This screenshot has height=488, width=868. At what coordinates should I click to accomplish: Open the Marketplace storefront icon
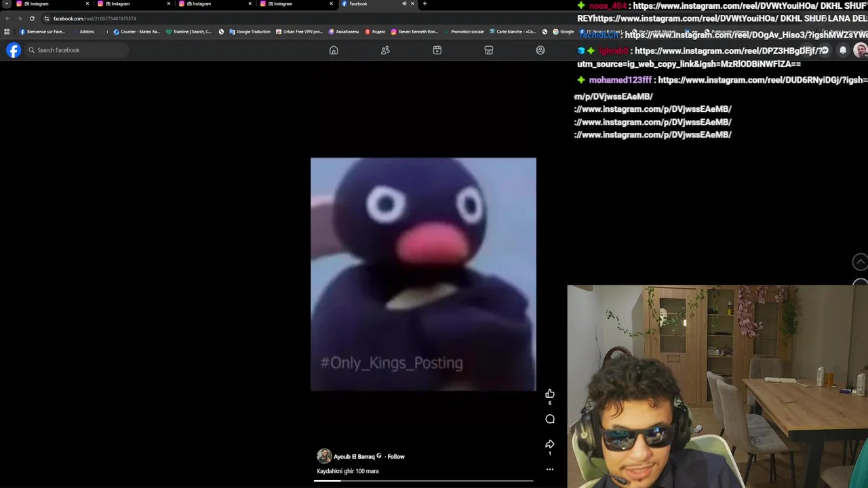point(489,50)
